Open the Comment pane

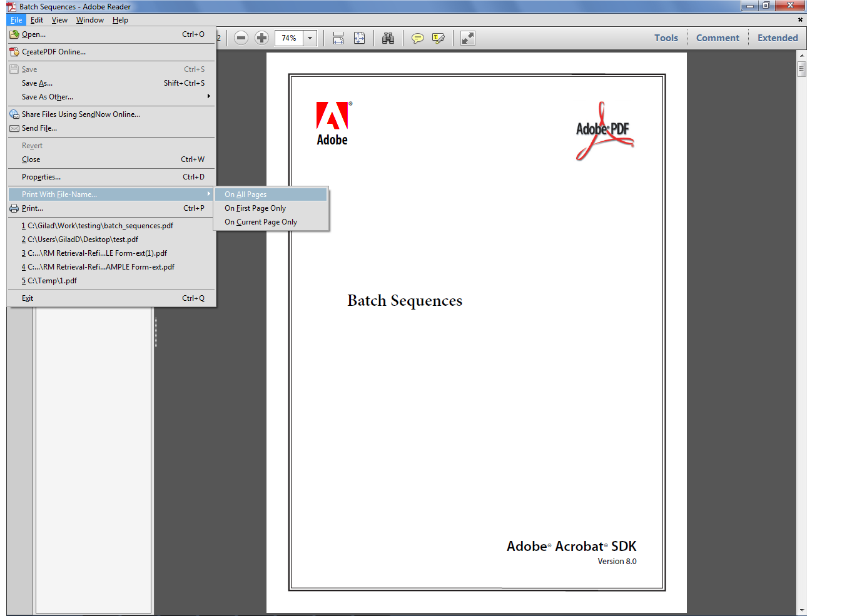[x=717, y=38]
